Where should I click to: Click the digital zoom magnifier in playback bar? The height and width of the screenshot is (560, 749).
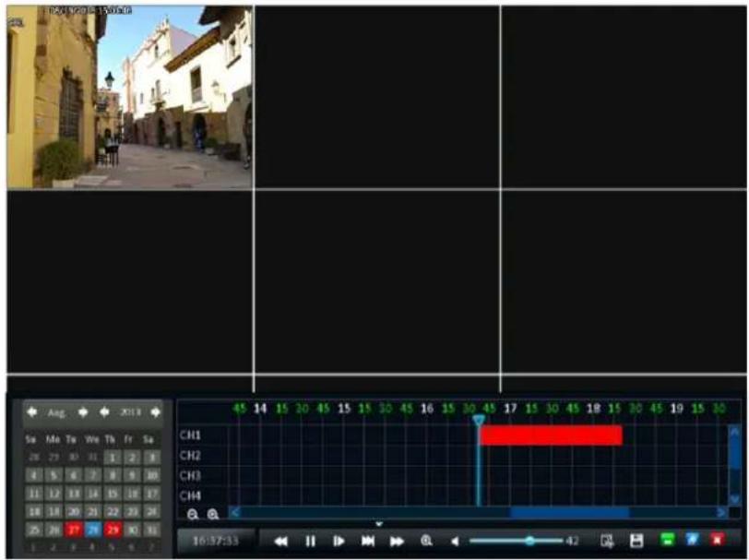click(426, 541)
